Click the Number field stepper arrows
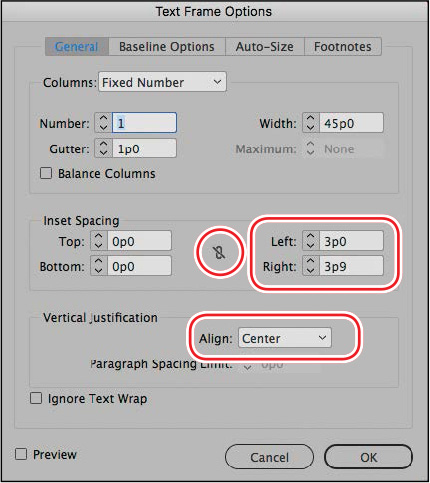Viewport: 430px width, 483px height. point(103,123)
